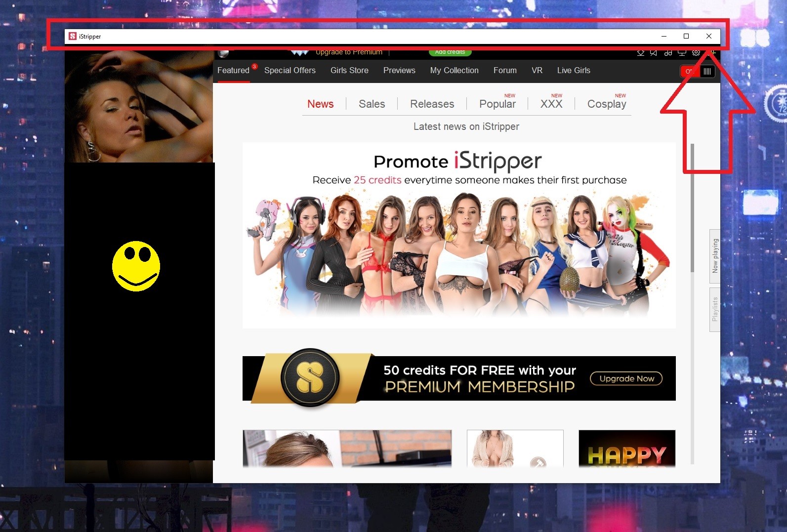Select the Sales sub-tab

372,104
